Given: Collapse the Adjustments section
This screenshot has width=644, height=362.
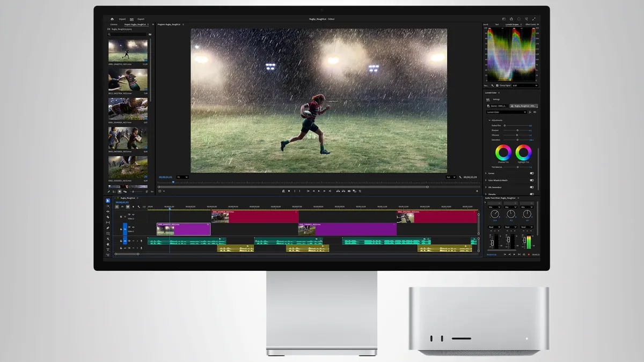Looking at the screenshot, I should [x=489, y=120].
